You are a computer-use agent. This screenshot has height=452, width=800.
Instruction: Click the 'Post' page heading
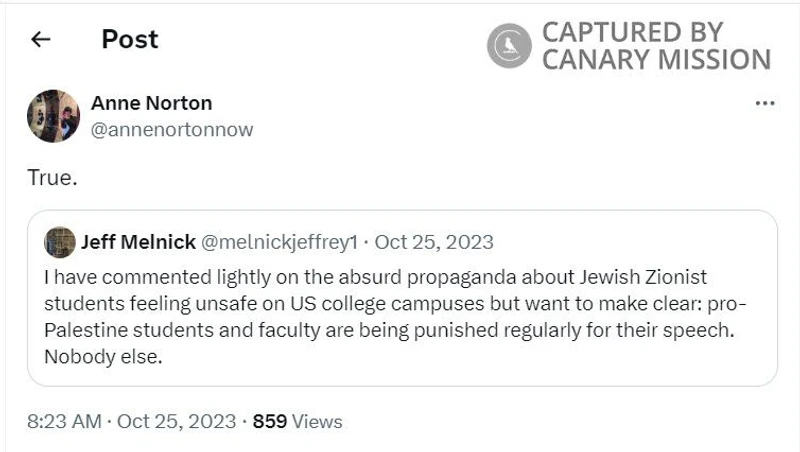(x=130, y=39)
